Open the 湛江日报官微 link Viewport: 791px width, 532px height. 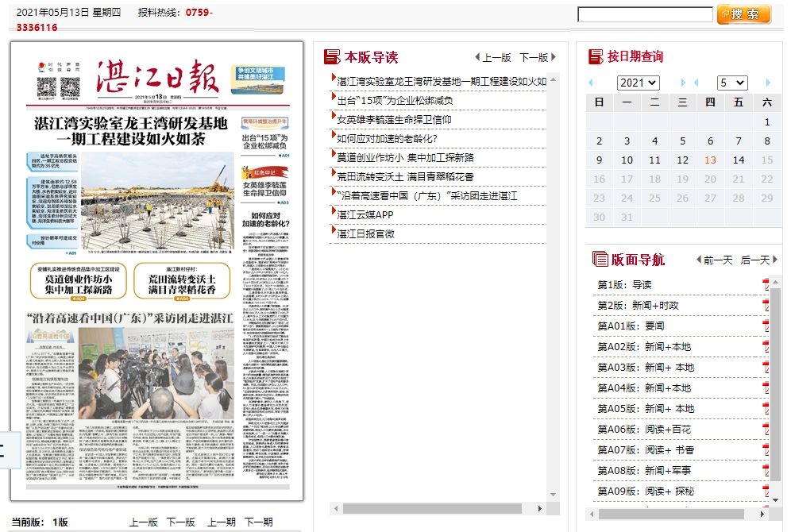pos(366,234)
